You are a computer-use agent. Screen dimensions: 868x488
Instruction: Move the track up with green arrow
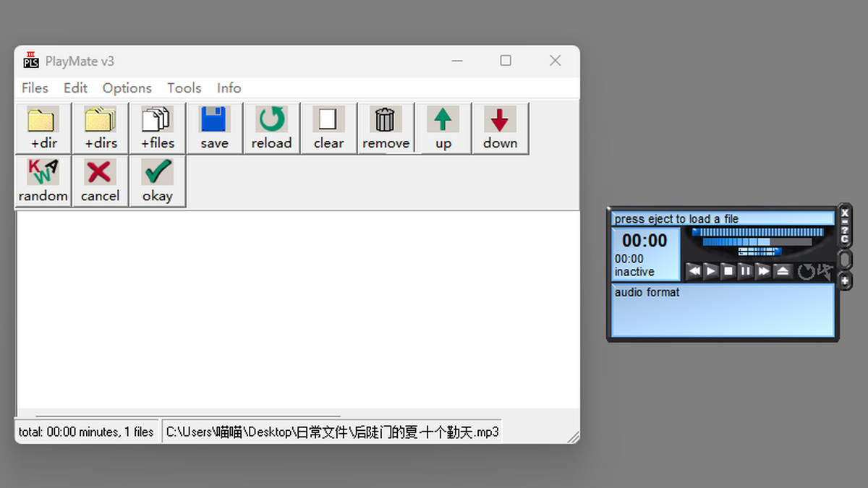click(x=443, y=128)
